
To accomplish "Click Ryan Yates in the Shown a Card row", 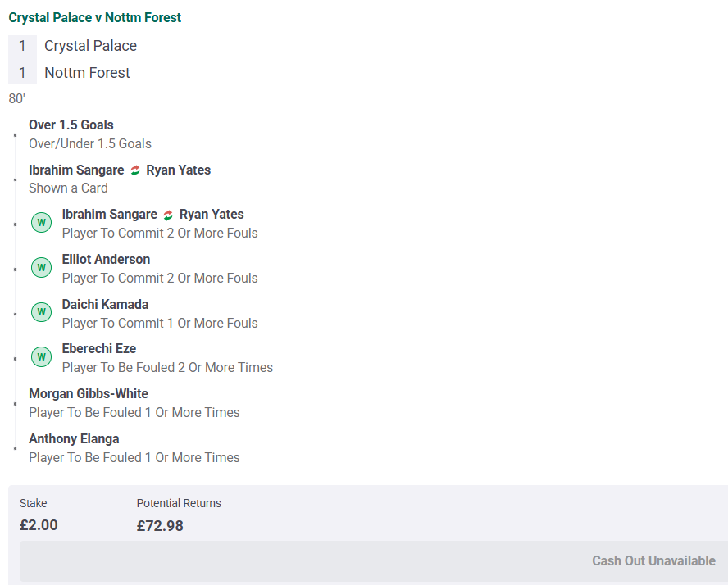I will pyautogui.click(x=178, y=170).
